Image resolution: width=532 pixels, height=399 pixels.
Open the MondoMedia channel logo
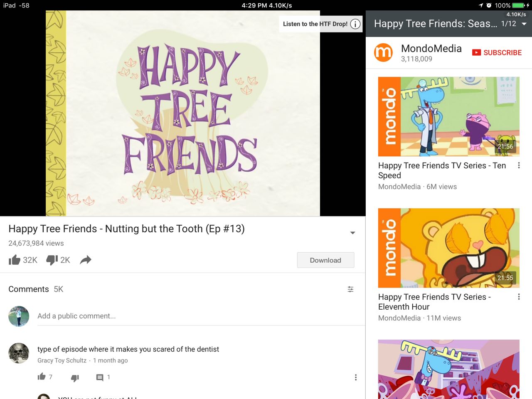(383, 53)
